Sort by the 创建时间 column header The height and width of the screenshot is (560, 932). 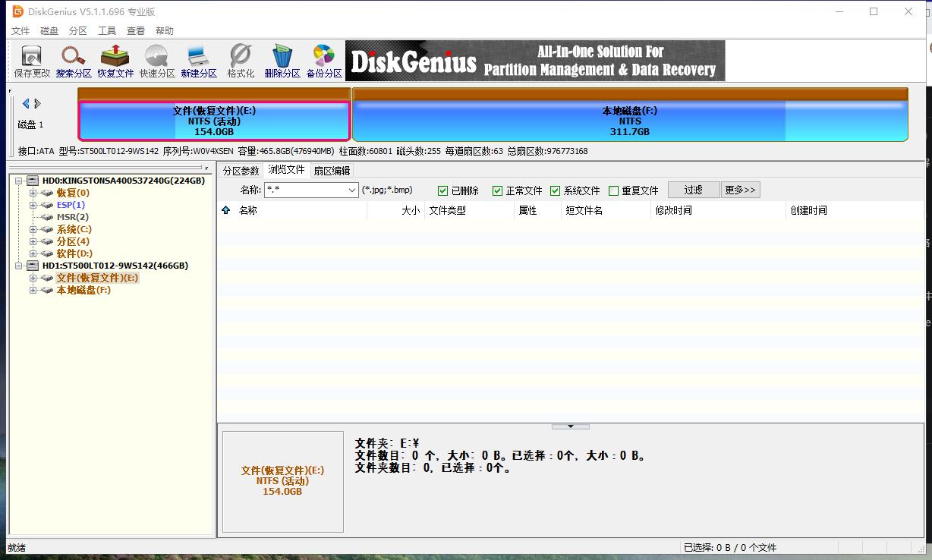pos(854,210)
